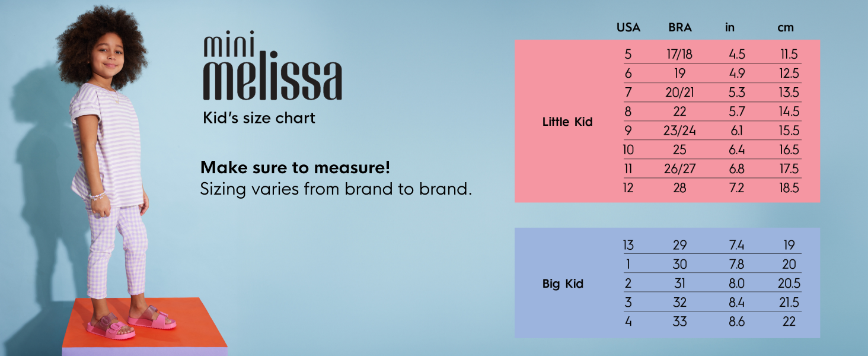Select USA size 13 in Big Kid

pos(628,245)
